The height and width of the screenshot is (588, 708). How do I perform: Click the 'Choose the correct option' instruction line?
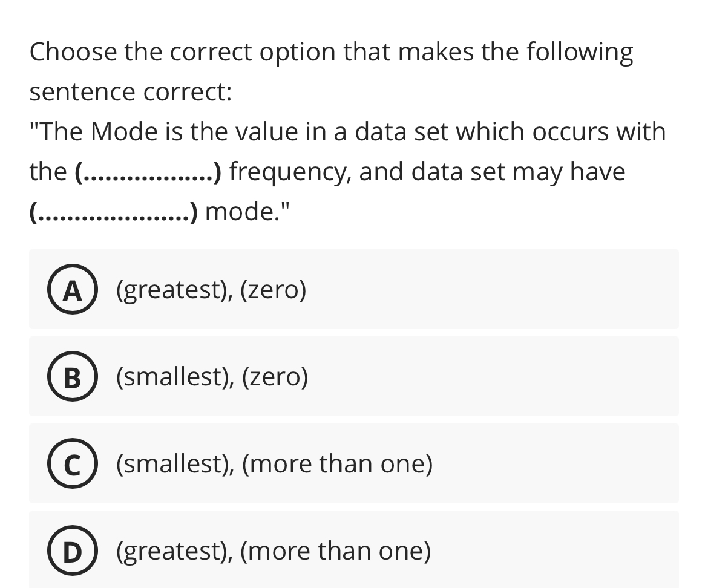[332, 52]
